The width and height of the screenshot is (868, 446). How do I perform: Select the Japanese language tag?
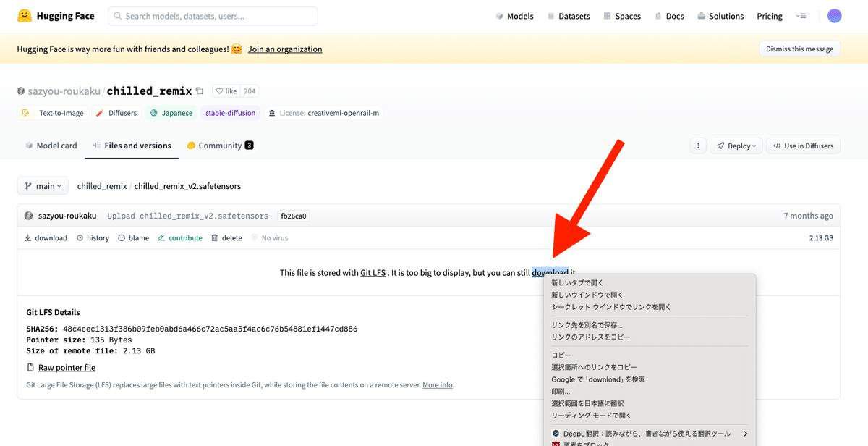[x=171, y=113]
